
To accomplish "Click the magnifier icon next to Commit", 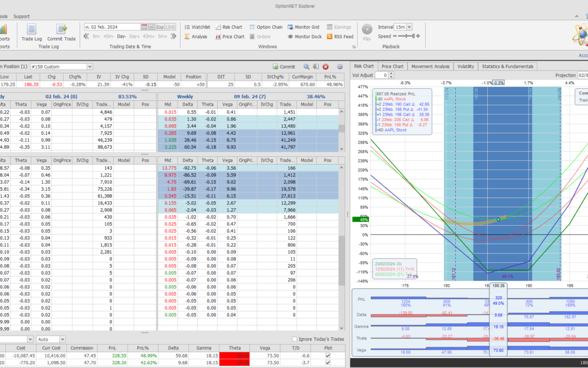I will click(x=307, y=67).
